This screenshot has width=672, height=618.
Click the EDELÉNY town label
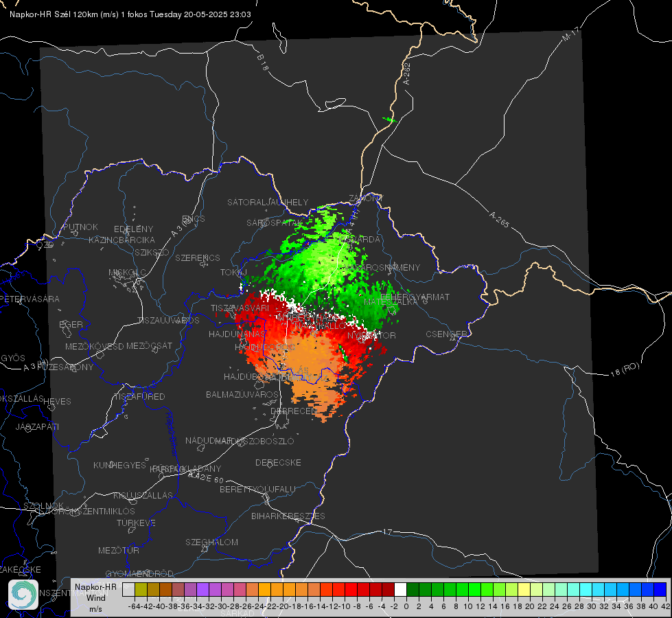click(x=133, y=229)
